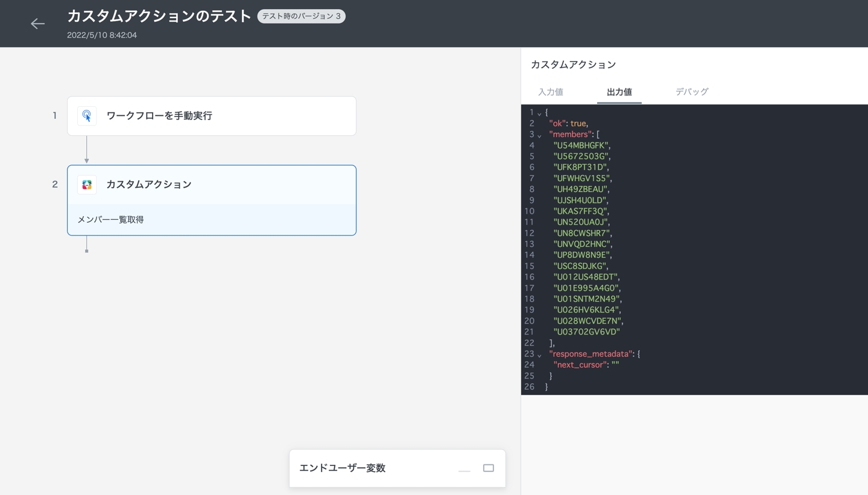Screen dimensions: 868x495
Task: Click the テスト時のバージョン 3 badge
Action: coord(301,16)
